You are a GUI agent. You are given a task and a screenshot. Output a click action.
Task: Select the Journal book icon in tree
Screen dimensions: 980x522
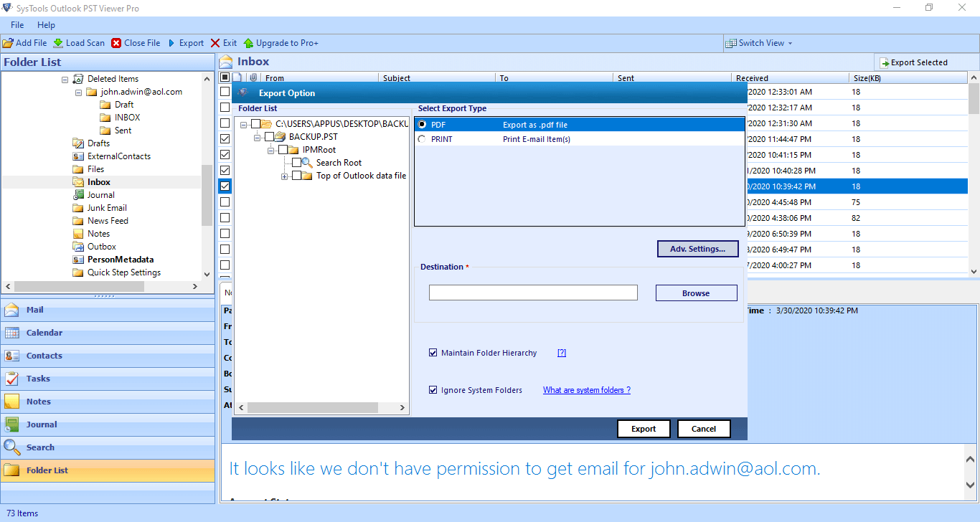77,195
